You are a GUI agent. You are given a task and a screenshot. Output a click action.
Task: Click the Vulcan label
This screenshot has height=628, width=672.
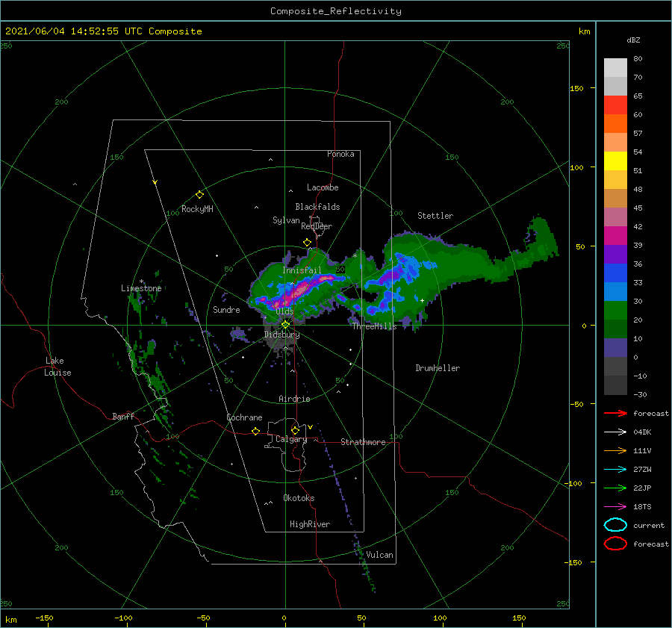(x=380, y=555)
